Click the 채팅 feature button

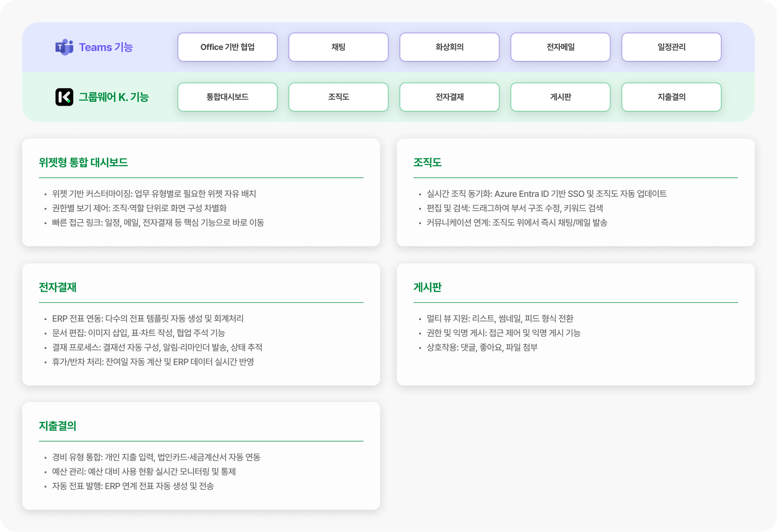pyautogui.click(x=338, y=47)
